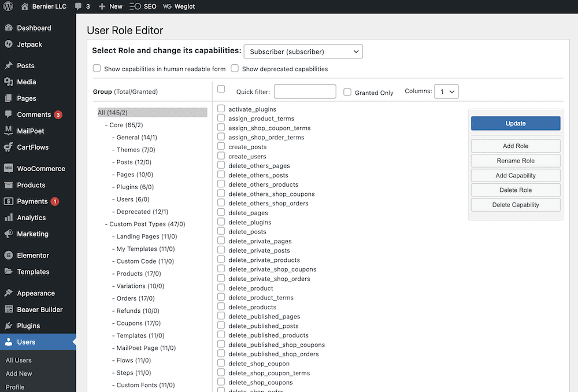Click the Delete Role button
Viewport: 578px width, 392px height.
[x=516, y=190]
